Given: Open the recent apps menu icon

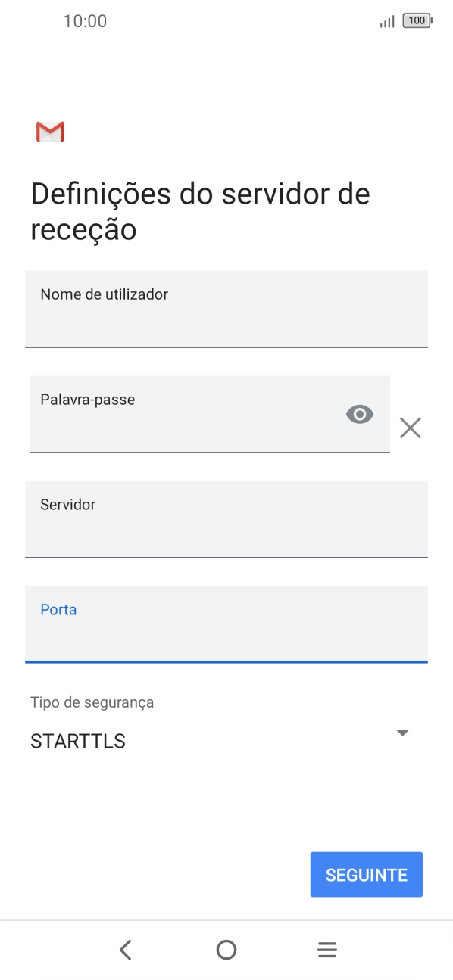Looking at the screenshot, I should pos(326,949).
